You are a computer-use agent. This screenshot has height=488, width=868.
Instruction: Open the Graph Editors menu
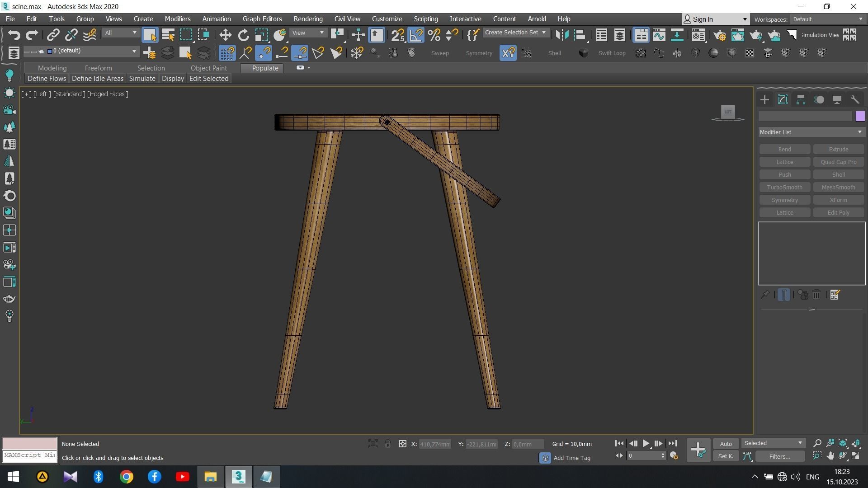click(262, 19)
